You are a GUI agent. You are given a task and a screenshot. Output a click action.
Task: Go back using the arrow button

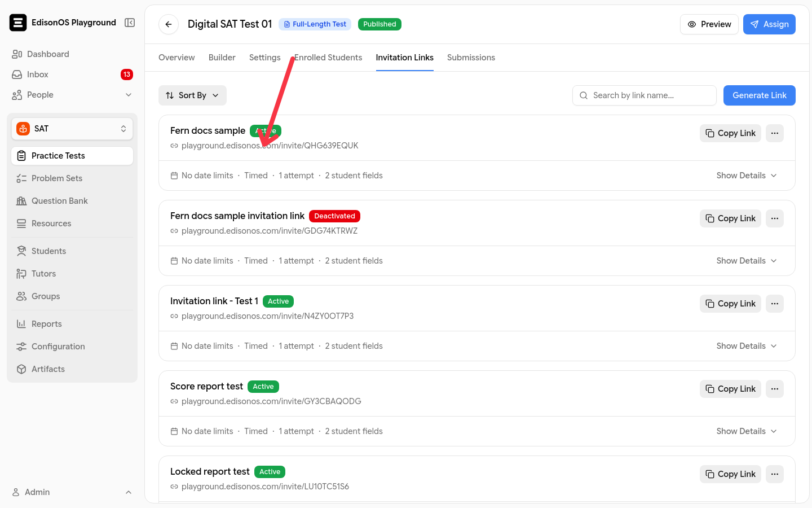(x=169, y=24)
